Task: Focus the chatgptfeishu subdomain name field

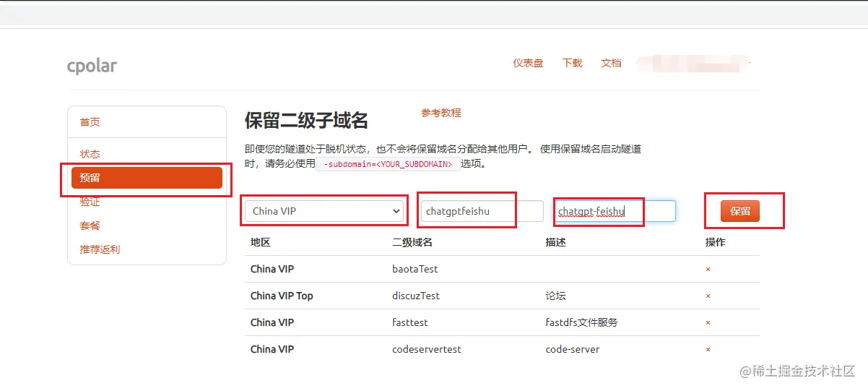Action: pos(482,211)
